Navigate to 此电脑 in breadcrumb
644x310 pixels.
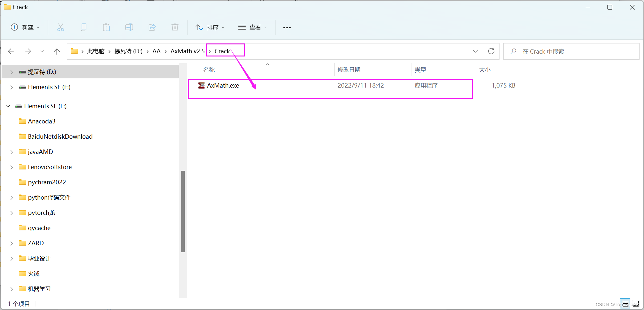[96, 51]
